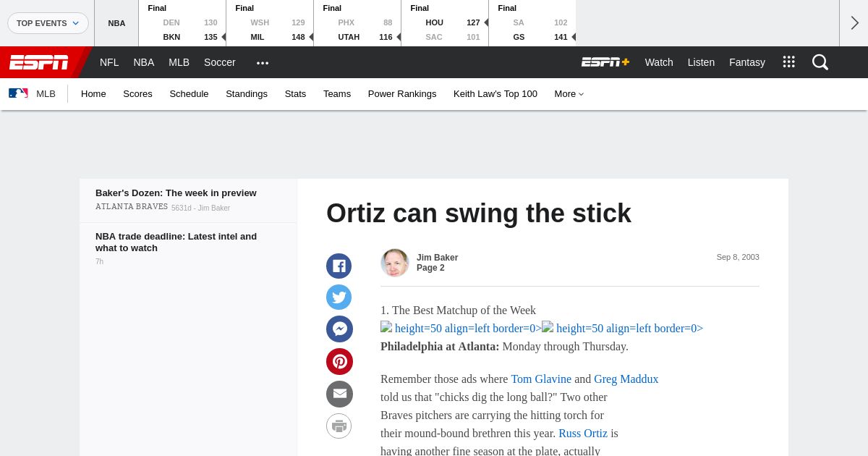Go to MLB Teams tab
This screenshot has height=456, width=868.
click(x=337, y=94)
